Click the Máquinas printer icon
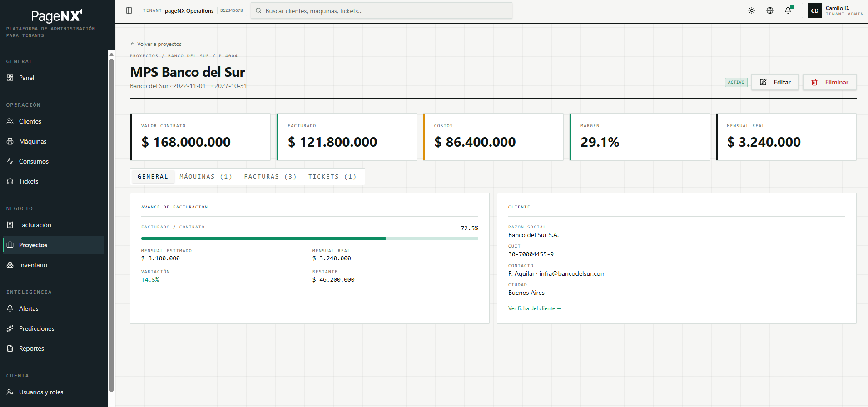This screenshot has height=407, width=868. tap(10, 141)
